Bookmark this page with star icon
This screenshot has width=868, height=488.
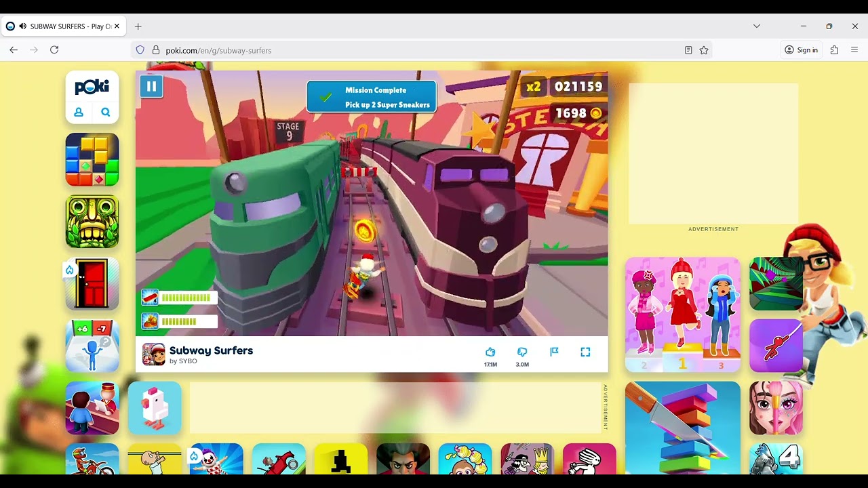(x=704, y=50)
